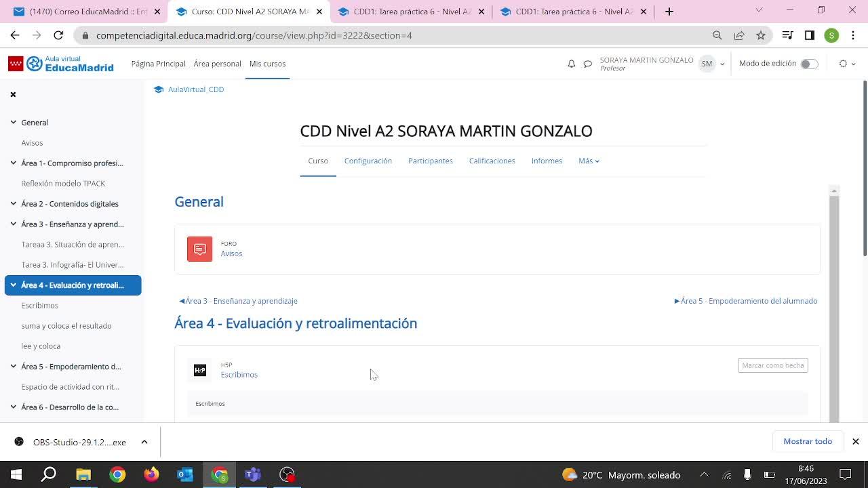Collapse Área 4 - Evaluación chevron in index
This screenshot has height=488, width=868.
tap(13, 285)
